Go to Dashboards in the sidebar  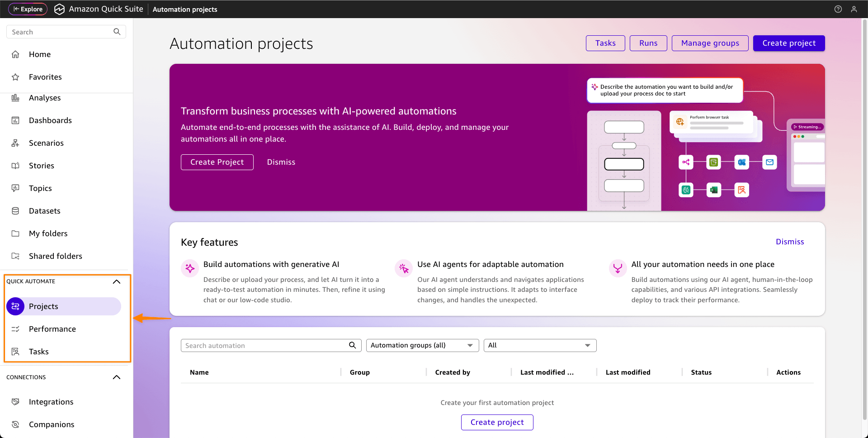pos(50,120)
